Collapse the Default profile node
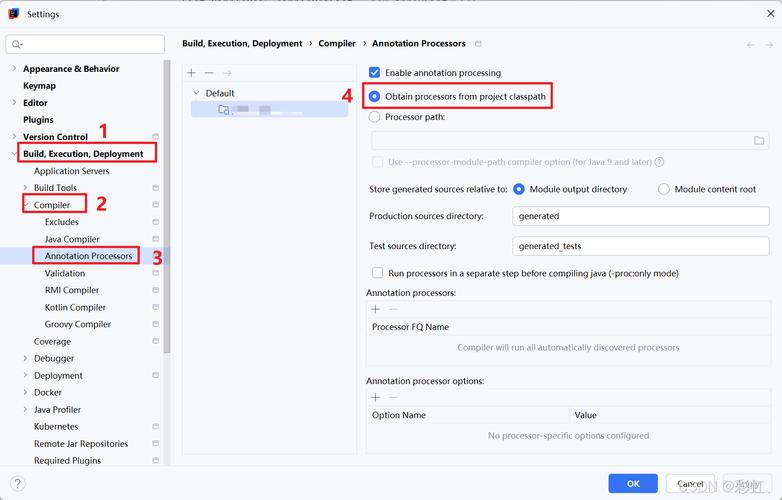The image size is (782, 500). (x=196, y=93)
